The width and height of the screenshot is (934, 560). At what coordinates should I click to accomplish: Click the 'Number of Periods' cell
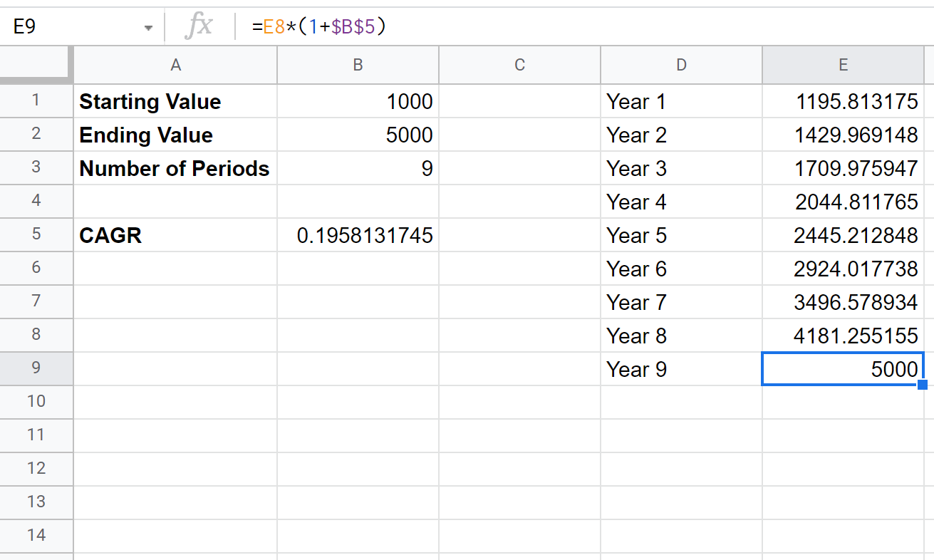175,168
